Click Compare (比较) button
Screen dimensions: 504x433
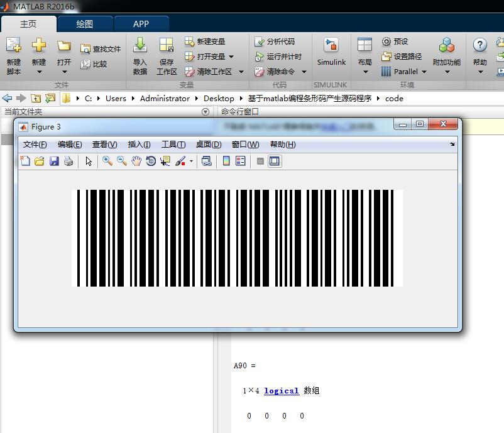coord(94,64)
